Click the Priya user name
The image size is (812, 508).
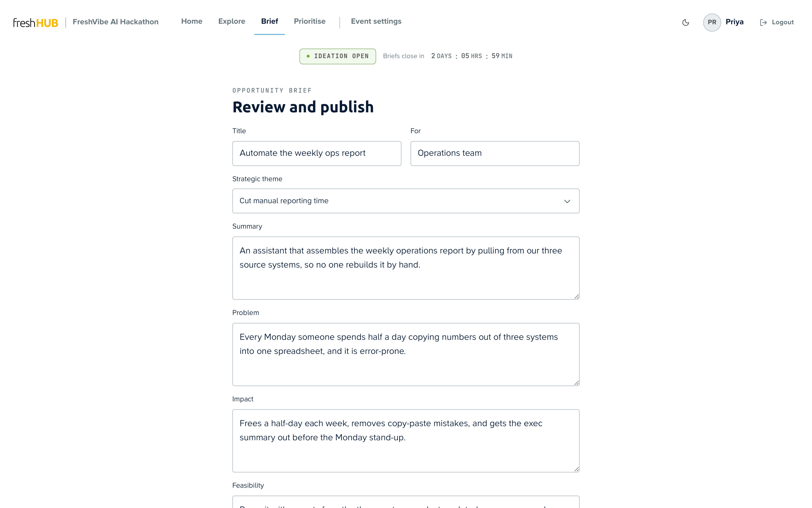(734, 22)
